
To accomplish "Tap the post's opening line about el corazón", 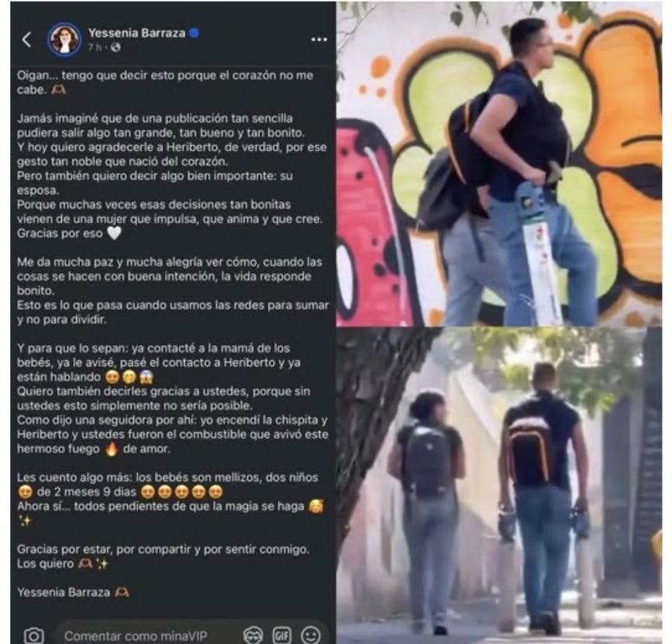I will coord(165,82).
